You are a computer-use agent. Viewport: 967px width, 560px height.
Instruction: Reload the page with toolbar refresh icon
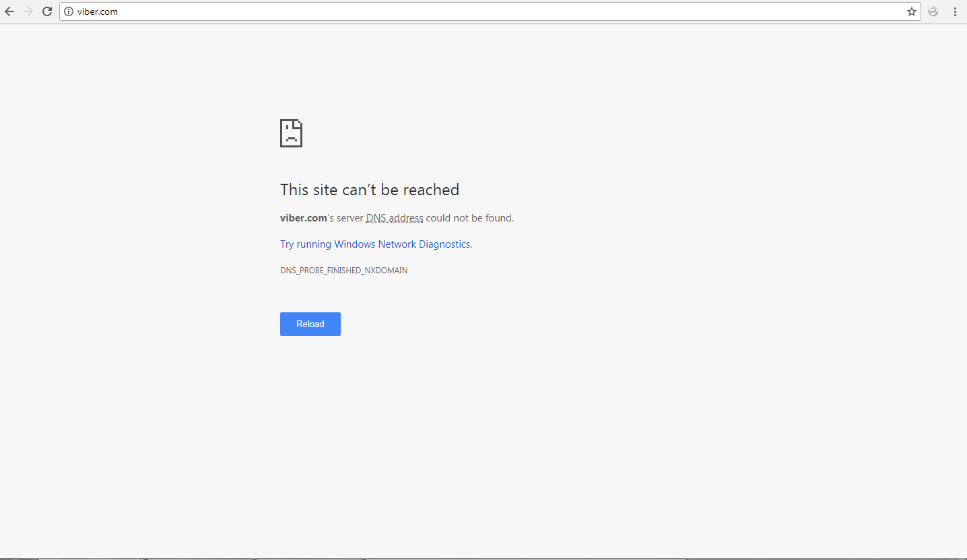tap(47, 11)
